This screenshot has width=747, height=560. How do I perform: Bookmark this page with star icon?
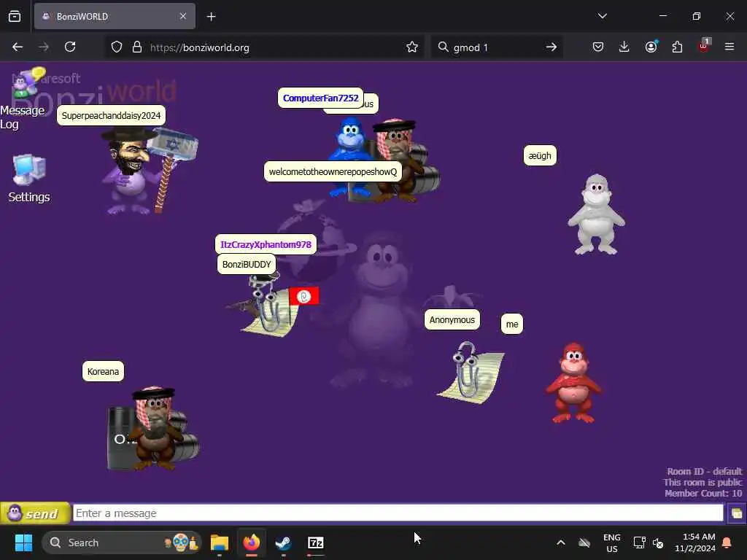point(412,47)
